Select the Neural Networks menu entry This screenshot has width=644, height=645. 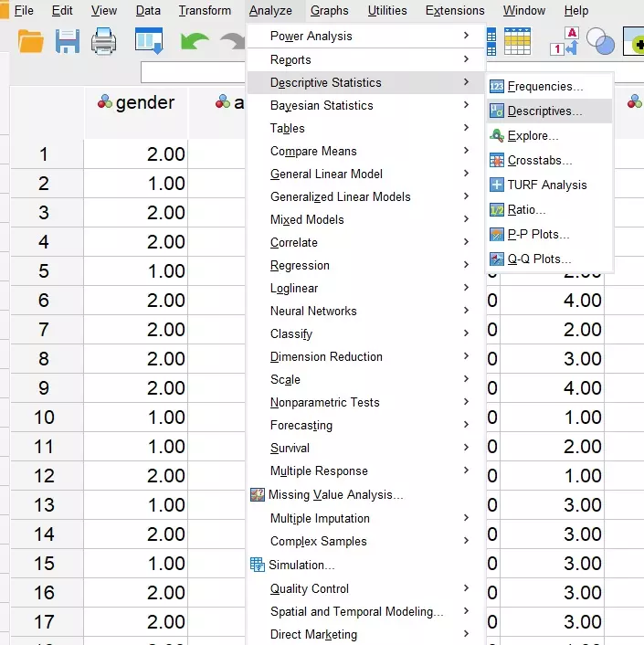(366, 311)
